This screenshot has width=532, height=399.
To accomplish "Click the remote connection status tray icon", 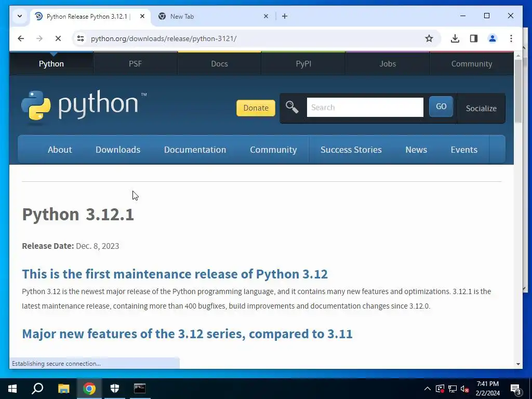I will click(440, 389).
